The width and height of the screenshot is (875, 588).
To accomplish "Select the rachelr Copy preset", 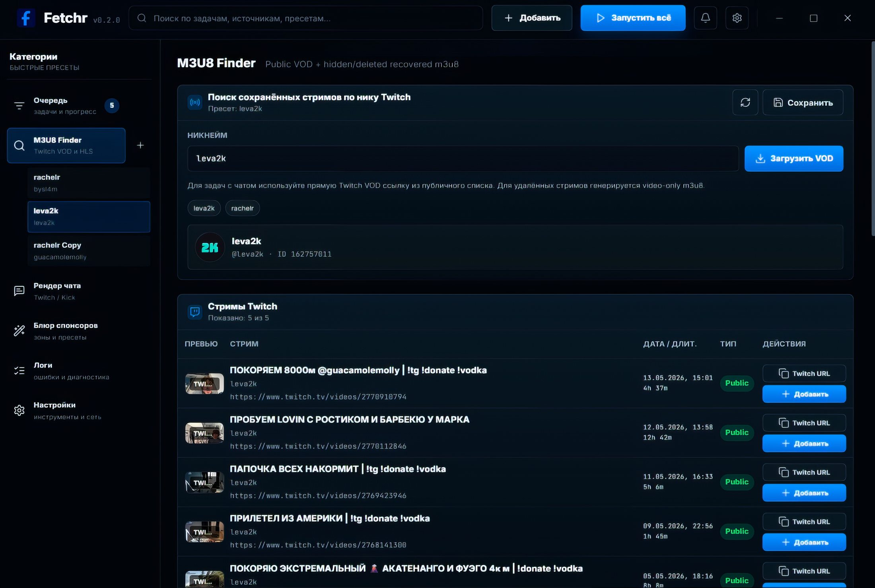I will coord(89,251).
